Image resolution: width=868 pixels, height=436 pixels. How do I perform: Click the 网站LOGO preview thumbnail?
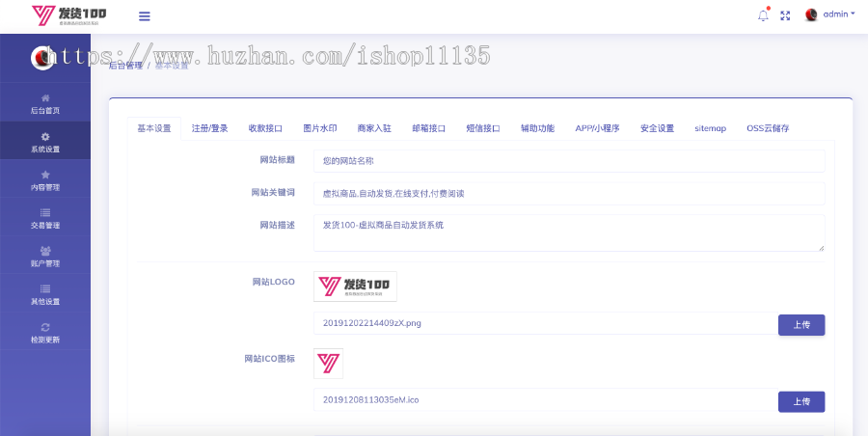[x=355, y=286]
